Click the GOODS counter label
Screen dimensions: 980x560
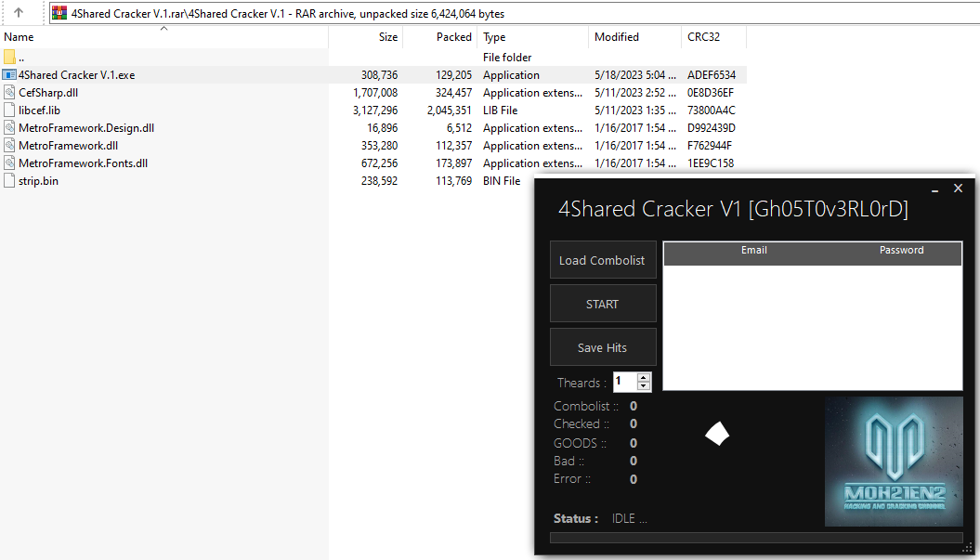coord(580,442)
